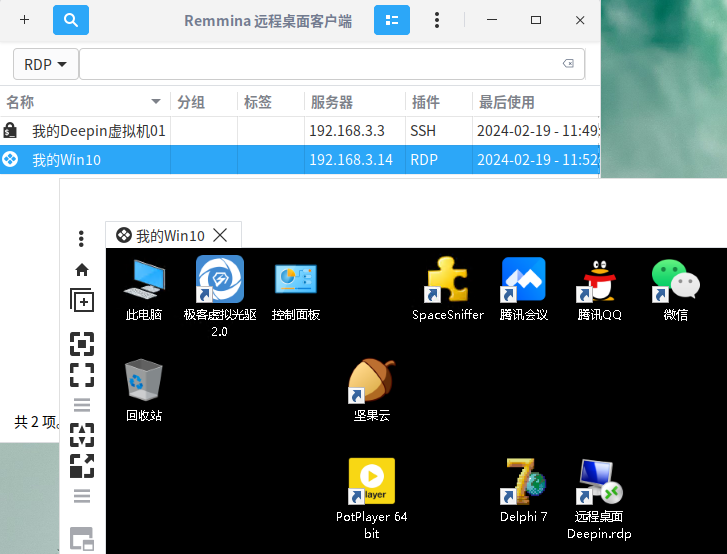Open 此电脑 desktop icon
This screenshot has height=554, width=727.
[144, 291]
